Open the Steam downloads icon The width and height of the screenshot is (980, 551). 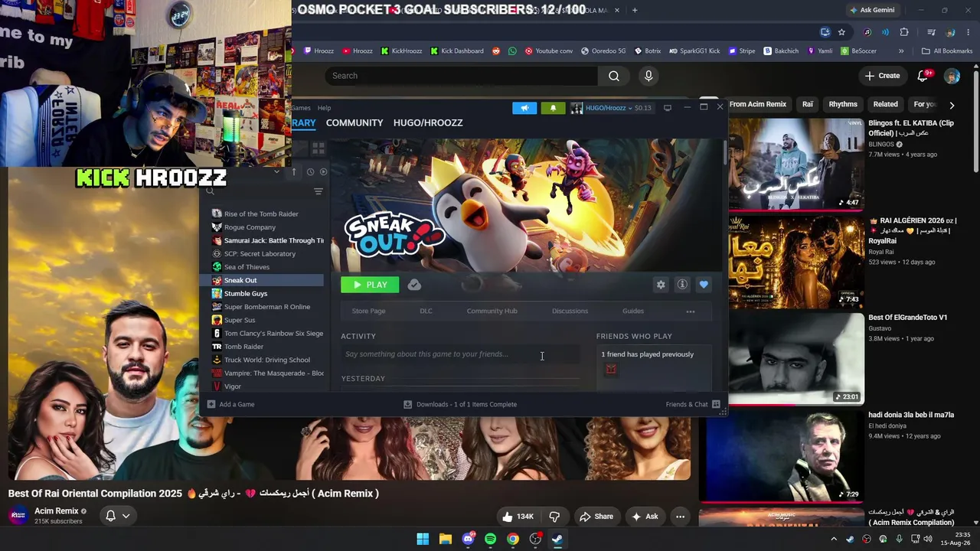point(408,404)
